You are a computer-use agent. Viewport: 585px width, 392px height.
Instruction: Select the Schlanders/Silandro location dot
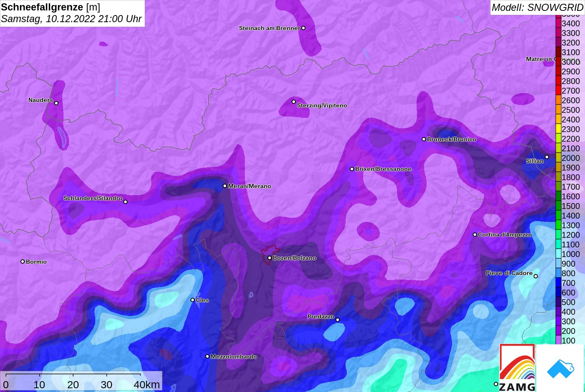[125, 202]
